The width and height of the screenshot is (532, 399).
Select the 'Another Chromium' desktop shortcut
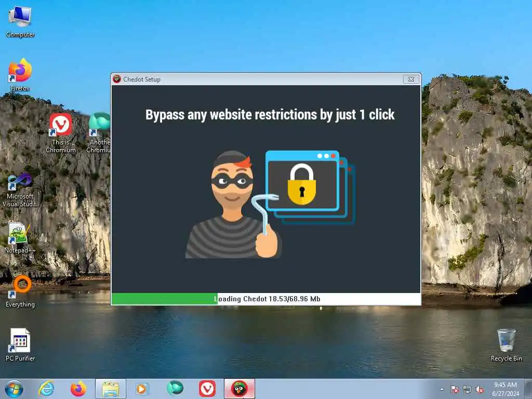99,132
